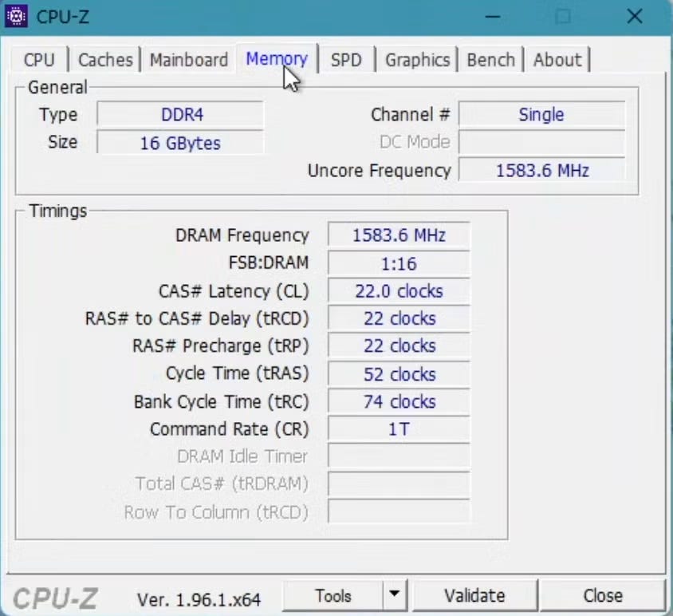Click the Tools button
This screenshot has height=616, width=673.
pyautogui.click(x=333, y=596)
